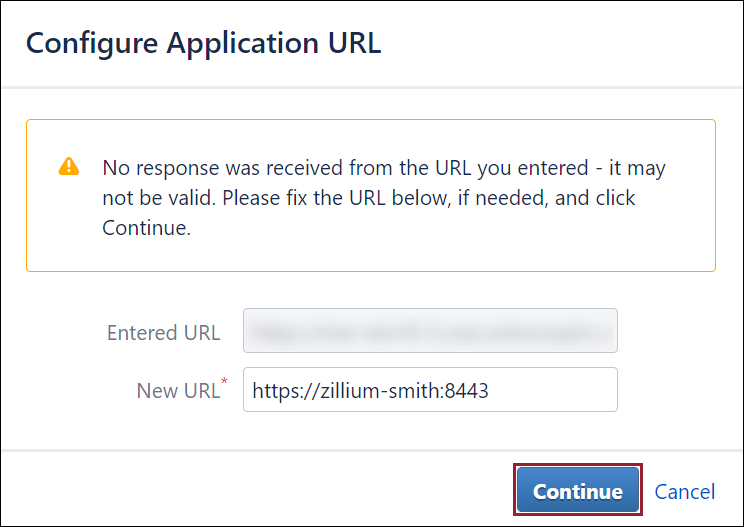
Task: Click the Entered URL label
Action: (163, 332)
